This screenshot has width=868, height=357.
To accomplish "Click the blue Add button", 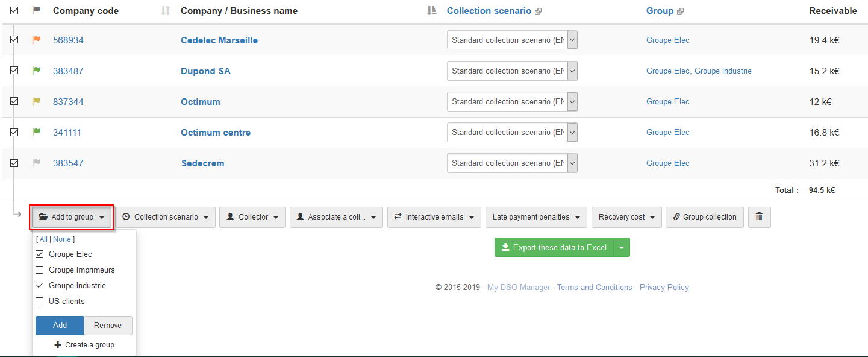I will (60, 326).
